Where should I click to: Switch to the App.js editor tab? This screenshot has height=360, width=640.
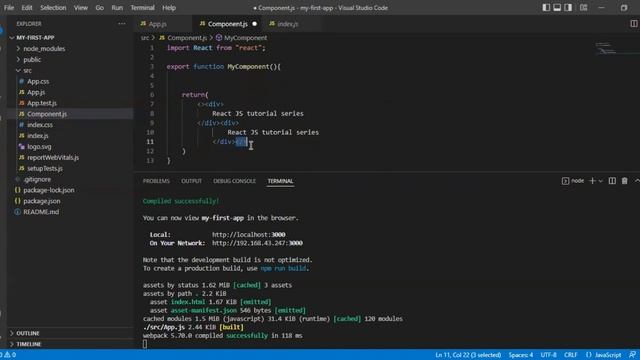pos(158,24)
